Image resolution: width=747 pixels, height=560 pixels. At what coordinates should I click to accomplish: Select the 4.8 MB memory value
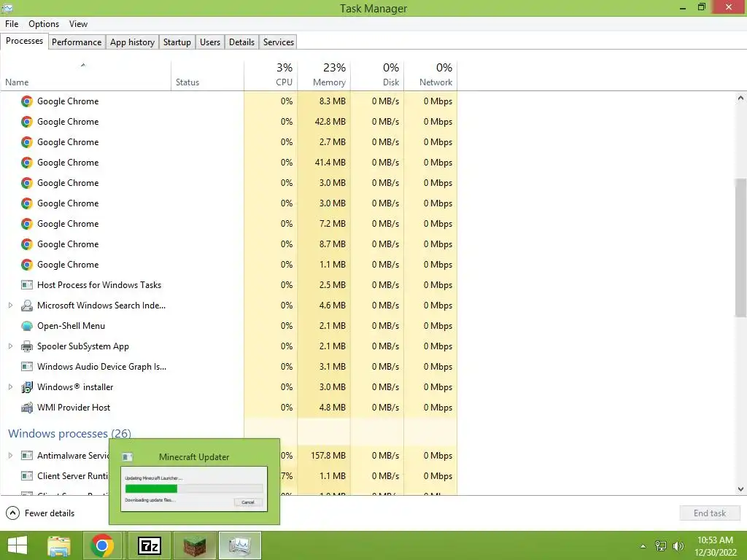point(333,408)
